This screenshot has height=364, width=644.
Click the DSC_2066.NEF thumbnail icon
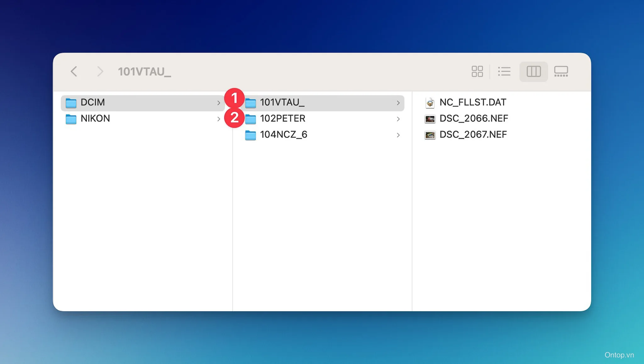[430, 119]
